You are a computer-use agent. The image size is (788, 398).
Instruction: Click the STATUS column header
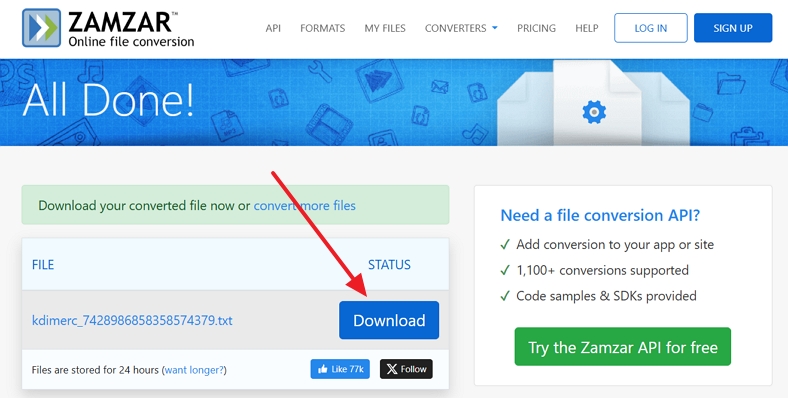(x=389, y=264)
